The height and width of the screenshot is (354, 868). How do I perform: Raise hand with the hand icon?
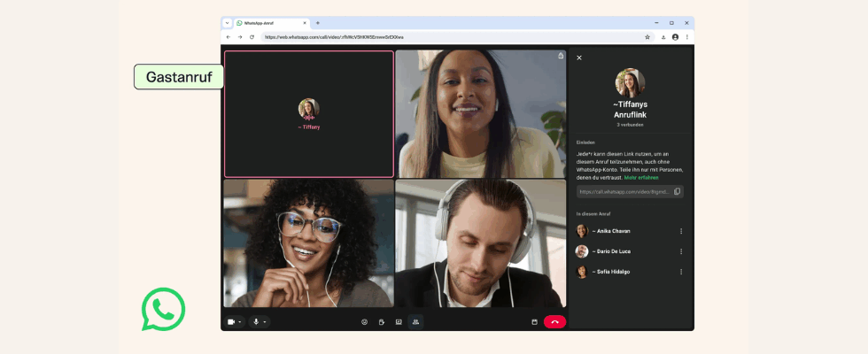(382, 322)
